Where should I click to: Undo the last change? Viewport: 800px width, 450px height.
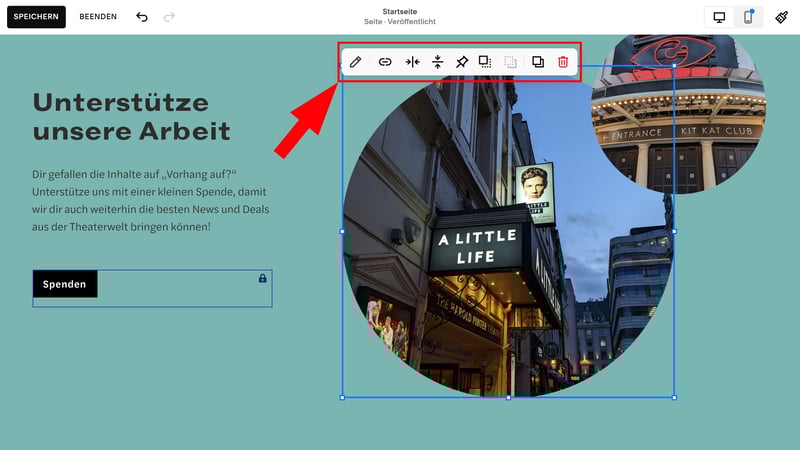pyautogui.click(x=142, y=17)
